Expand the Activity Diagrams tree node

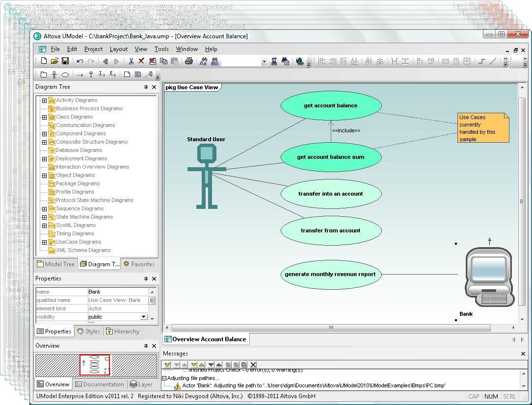point(44,101)
